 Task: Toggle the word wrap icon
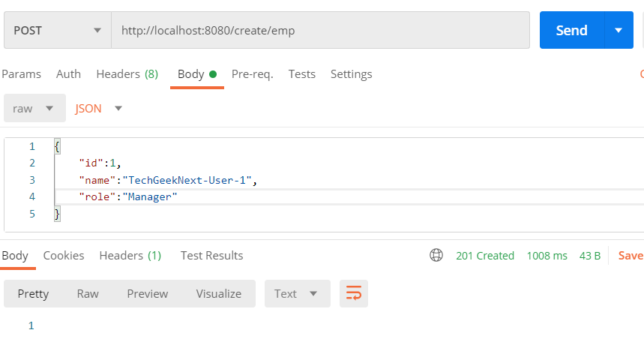[354, 293]
